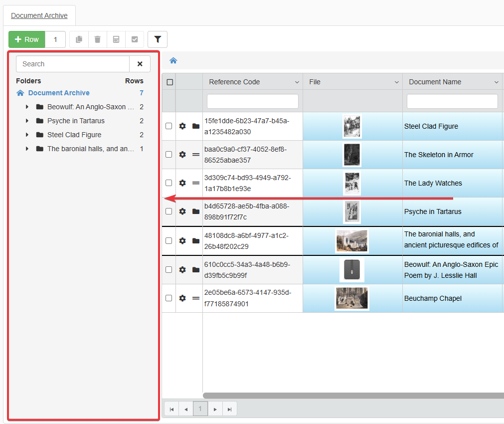Expand the Psyche in Tartarus folder
Screen dimensions: 504x424
[x=27, y=121]
